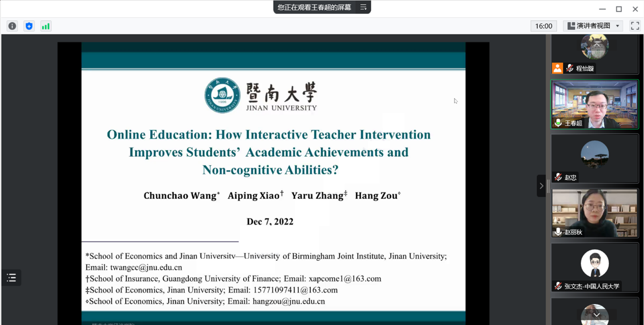Check the green network signal icon
The height and width of the screenshot is (325, 644).
(46, 26)
